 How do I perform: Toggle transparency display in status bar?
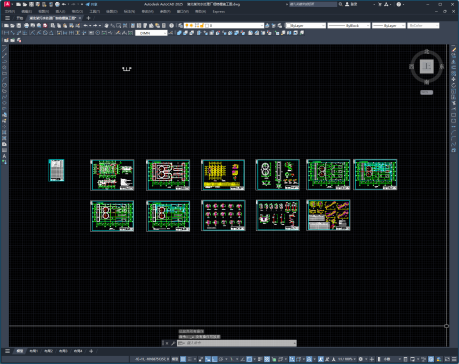point(267,360)
